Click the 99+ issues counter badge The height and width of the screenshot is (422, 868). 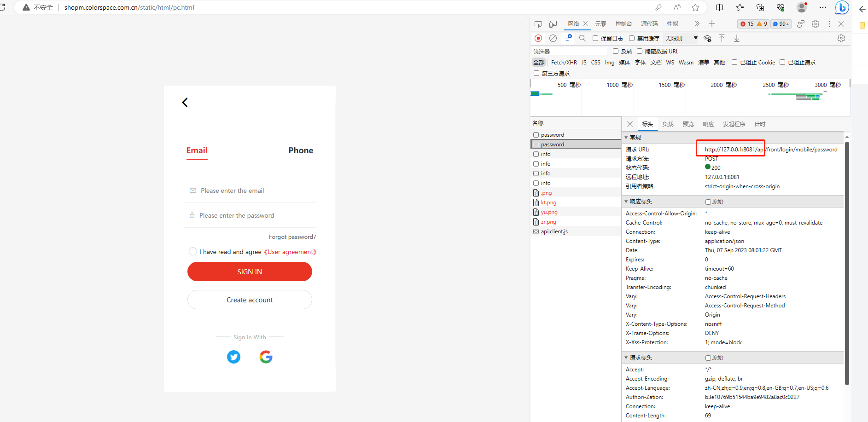click(781, 24)
